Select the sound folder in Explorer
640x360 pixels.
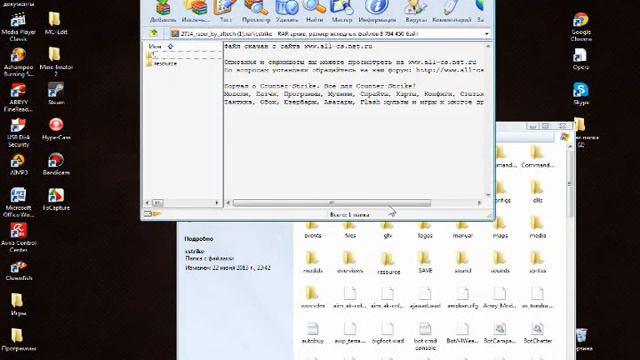[x=462, y=262]
